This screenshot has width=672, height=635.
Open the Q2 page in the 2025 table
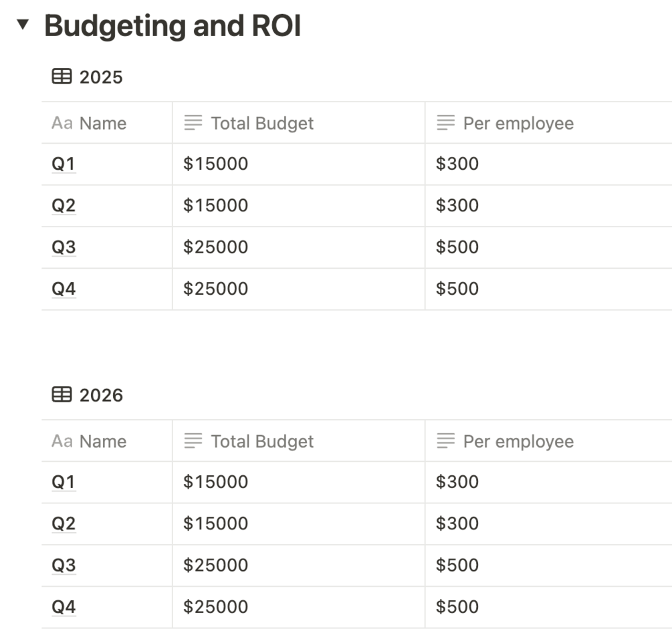pos(64,205)
